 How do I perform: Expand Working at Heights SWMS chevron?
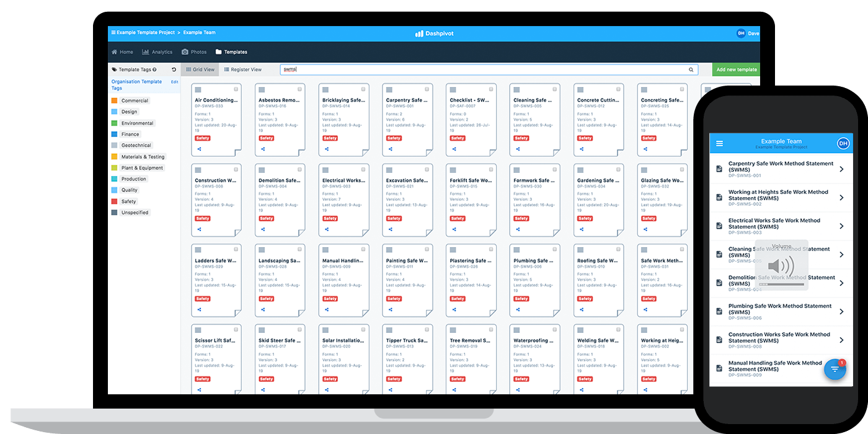click(x=841, y=198)
